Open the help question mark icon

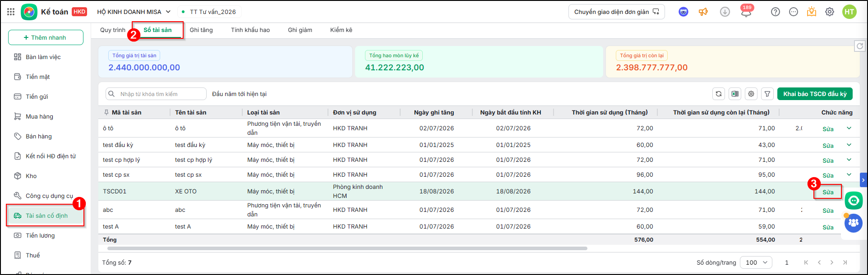pos(775,12)
